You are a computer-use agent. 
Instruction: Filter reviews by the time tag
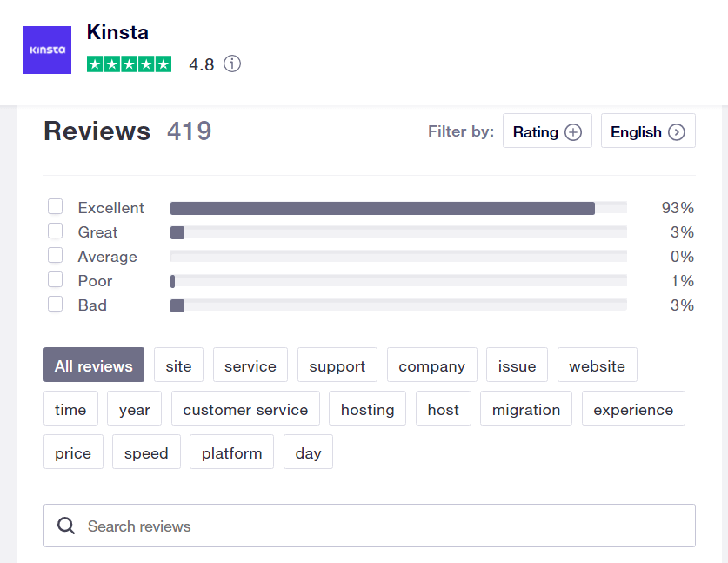click(x=70, y=409)
